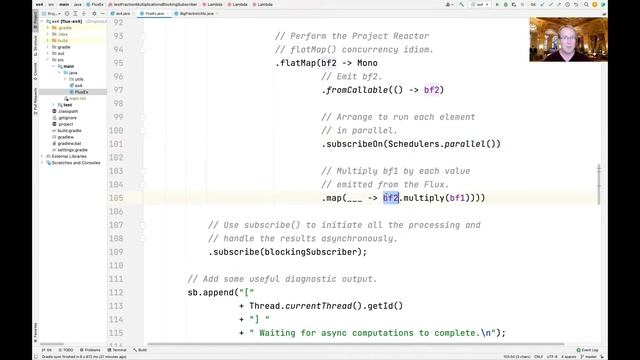Expand the out folder in project tree
Image resolution: width=640 pixels, height=360 pixels.
point(48,53)
